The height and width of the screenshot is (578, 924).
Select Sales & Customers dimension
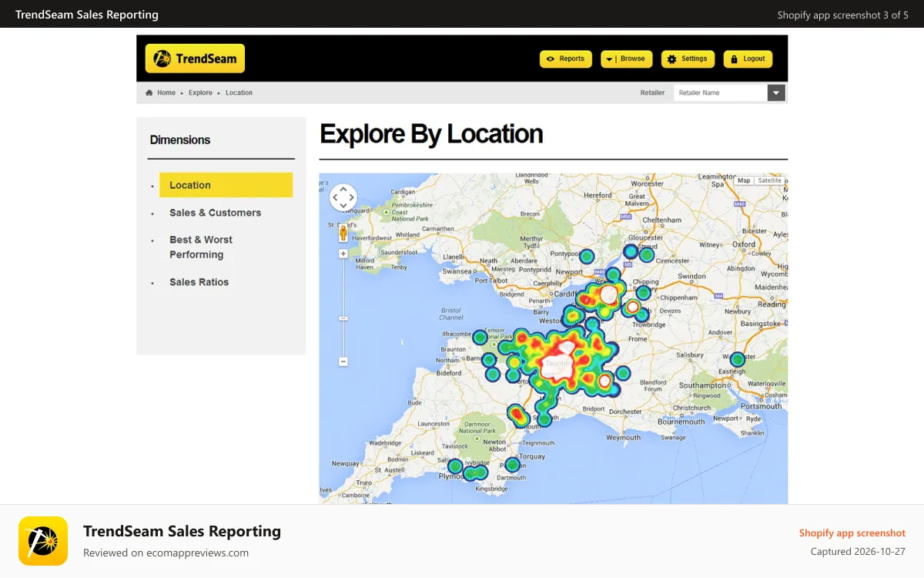point(215,213)
